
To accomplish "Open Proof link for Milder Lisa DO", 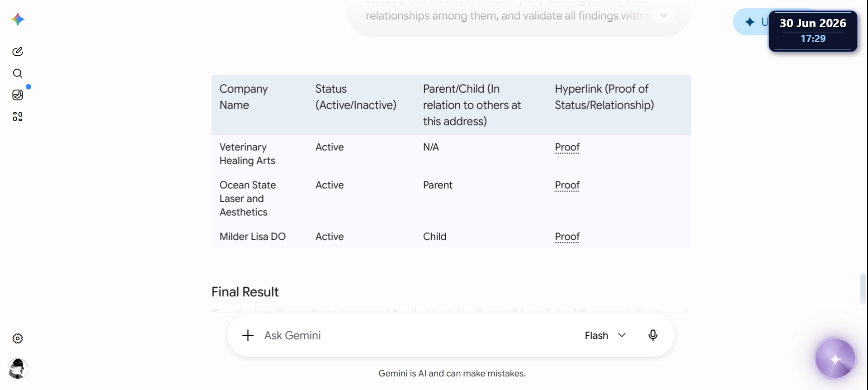I will tap(567, 237).
